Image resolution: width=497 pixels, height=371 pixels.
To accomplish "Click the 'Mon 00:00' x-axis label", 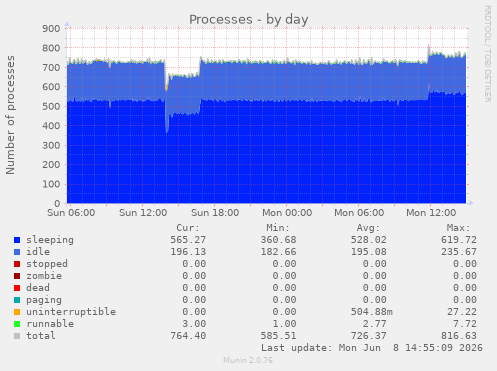I will click(287, 213).
